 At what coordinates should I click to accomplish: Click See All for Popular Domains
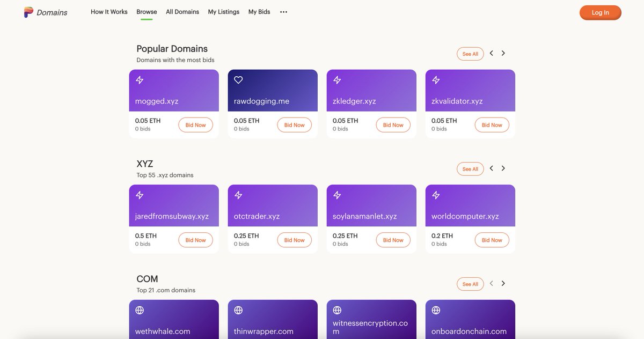pos(470,54)
